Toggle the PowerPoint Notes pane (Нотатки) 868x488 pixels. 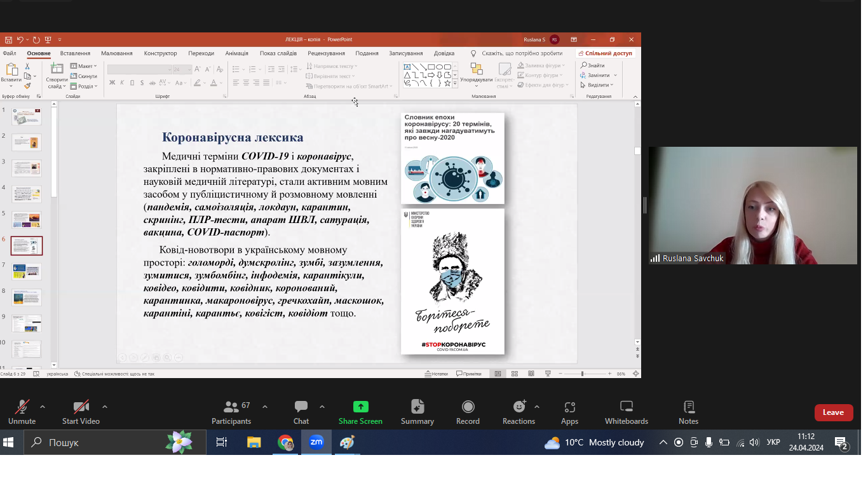[x=436, y=374]
